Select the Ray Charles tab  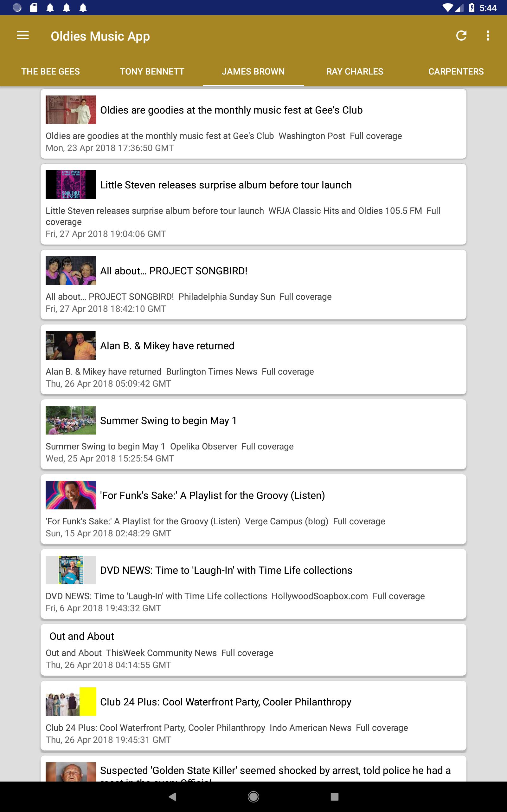[355, 71]
